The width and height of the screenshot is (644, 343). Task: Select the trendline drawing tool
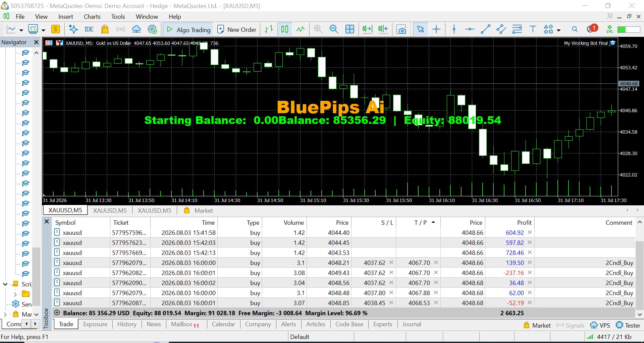[485, 29]
